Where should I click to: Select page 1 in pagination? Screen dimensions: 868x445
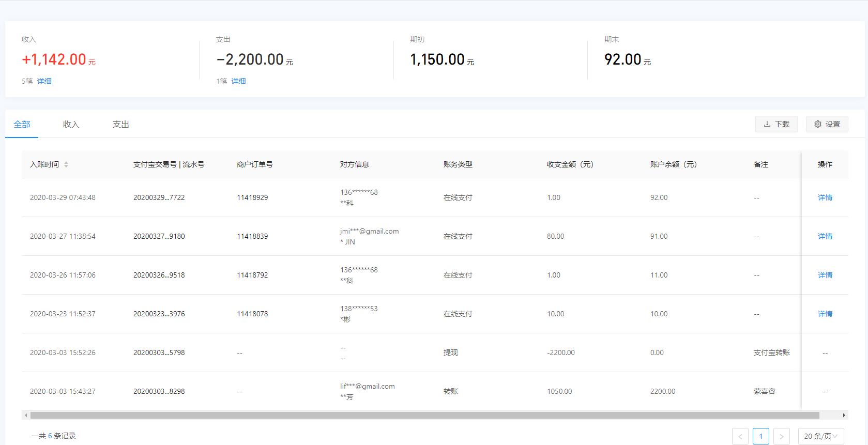(x=761, y=436)
